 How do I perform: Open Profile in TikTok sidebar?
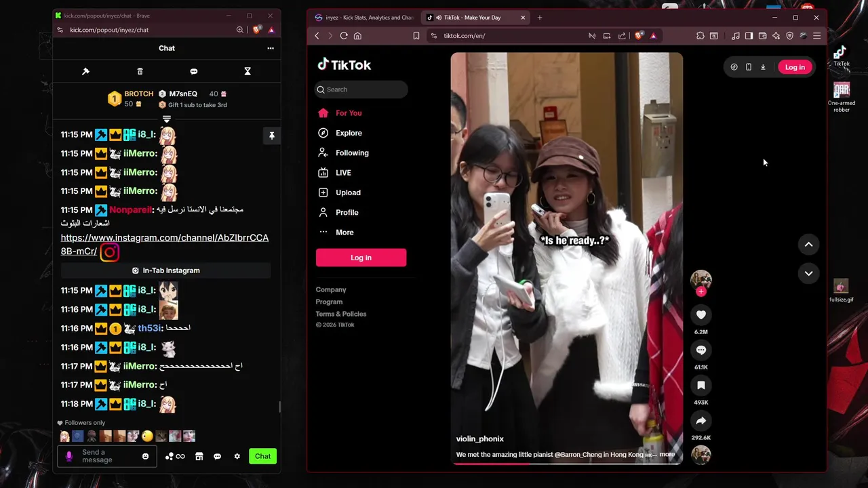347,213
